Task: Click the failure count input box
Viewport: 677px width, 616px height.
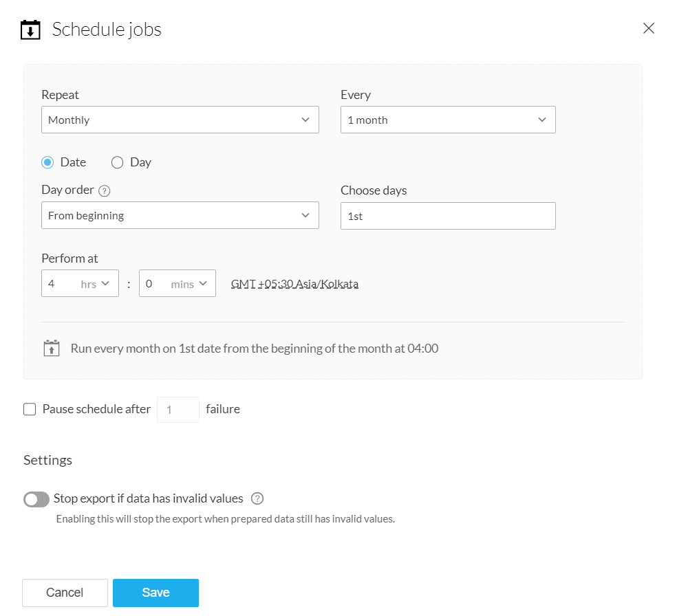Action: (178, 410)
